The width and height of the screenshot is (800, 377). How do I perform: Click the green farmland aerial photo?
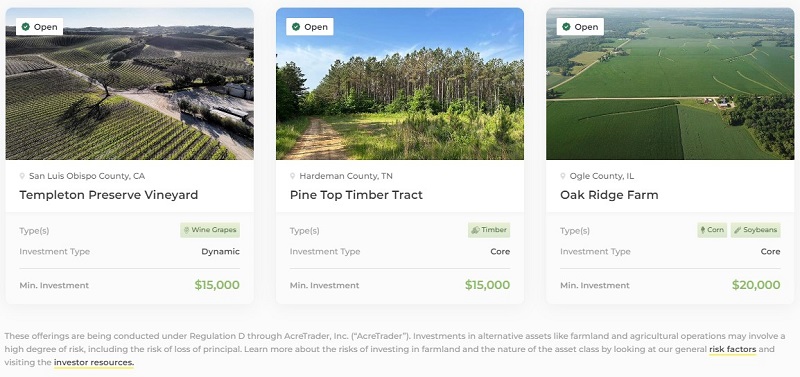670,84
